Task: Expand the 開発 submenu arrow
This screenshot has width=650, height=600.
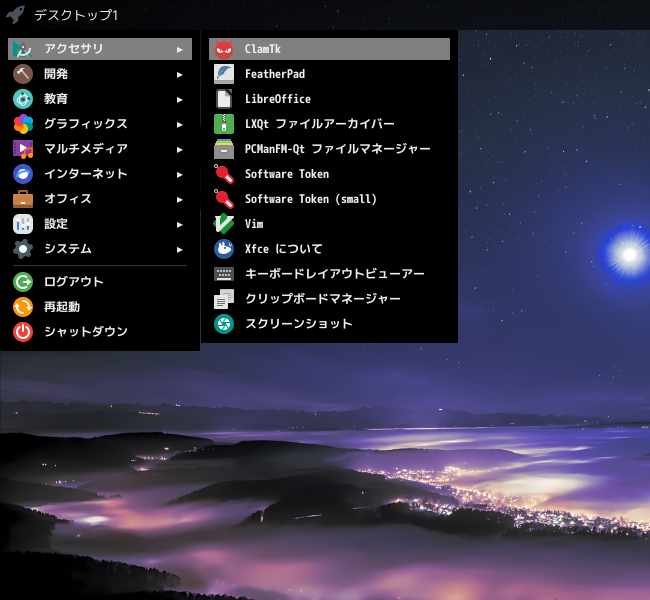Action: [179, 75]
